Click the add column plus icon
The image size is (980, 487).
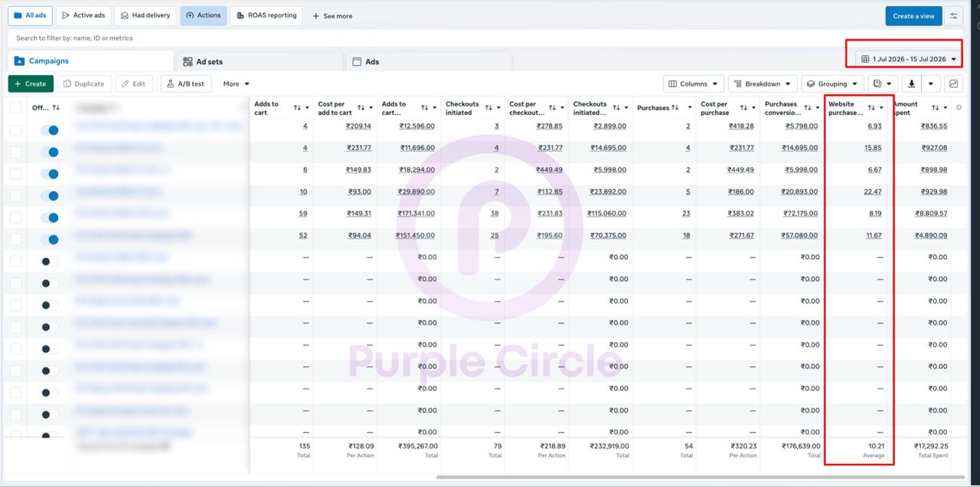pos(959,108)
